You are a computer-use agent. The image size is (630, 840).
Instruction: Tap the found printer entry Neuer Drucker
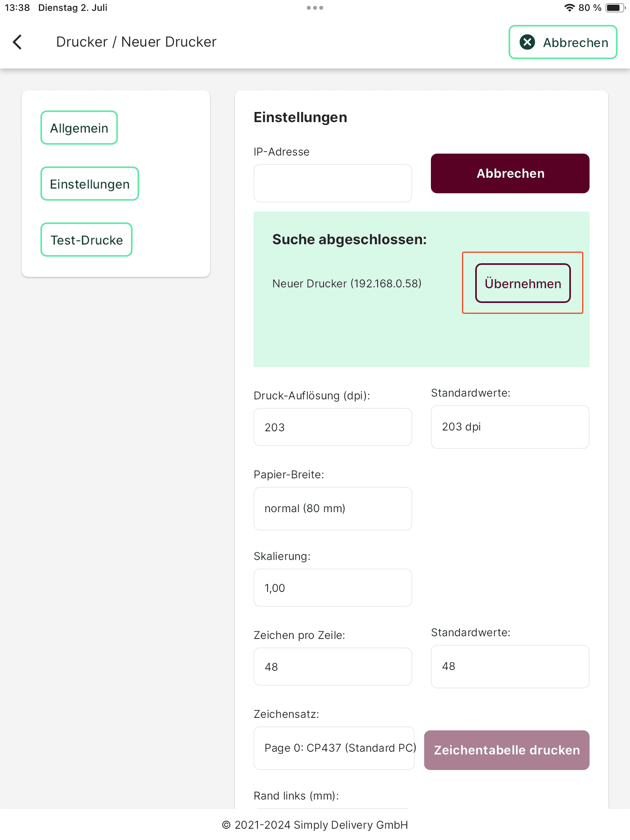point(346,283)
